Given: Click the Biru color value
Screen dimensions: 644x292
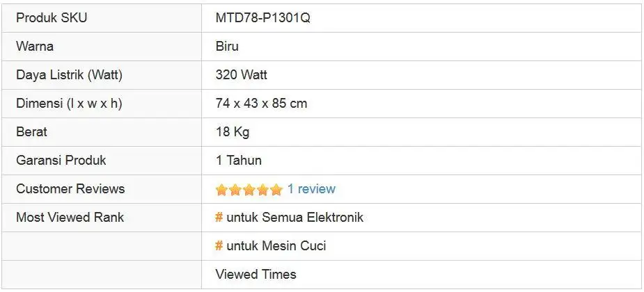Looking at the screenshot, I should pyautogui.click(x=227, y=47).
